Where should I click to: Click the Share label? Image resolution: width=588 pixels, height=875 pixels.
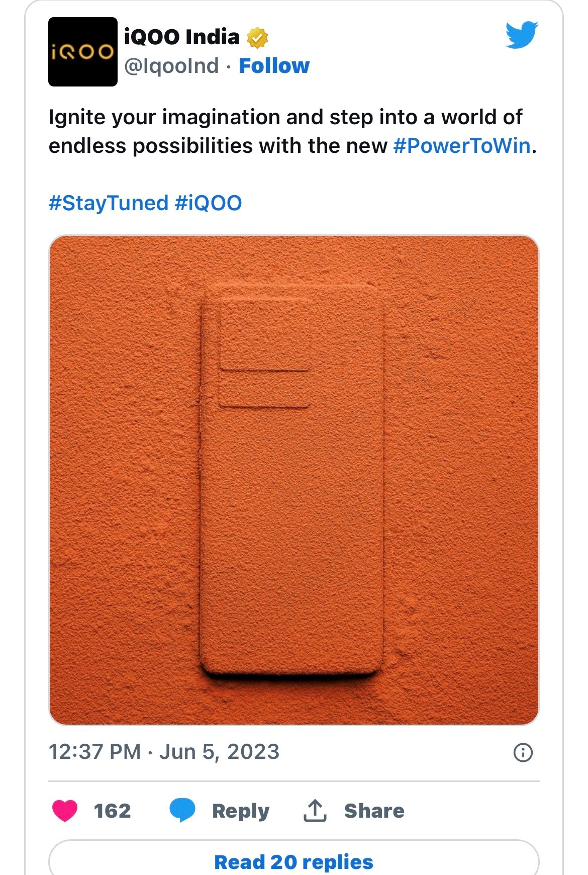tap(374, 811)
